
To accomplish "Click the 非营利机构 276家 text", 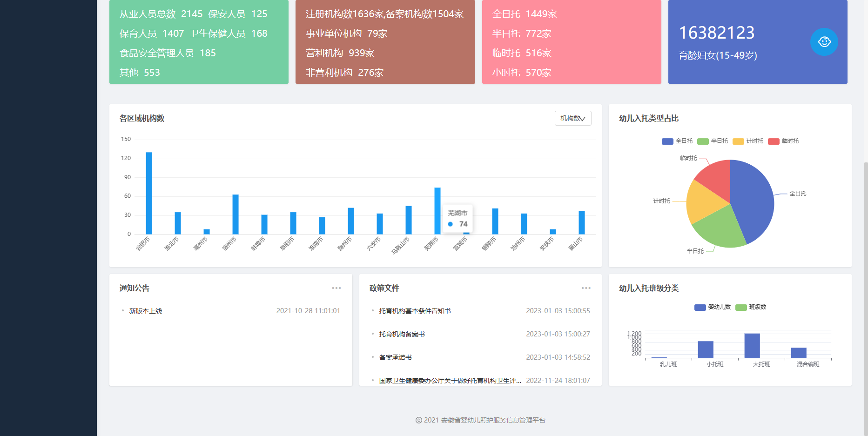I will (x=345, y=73).
